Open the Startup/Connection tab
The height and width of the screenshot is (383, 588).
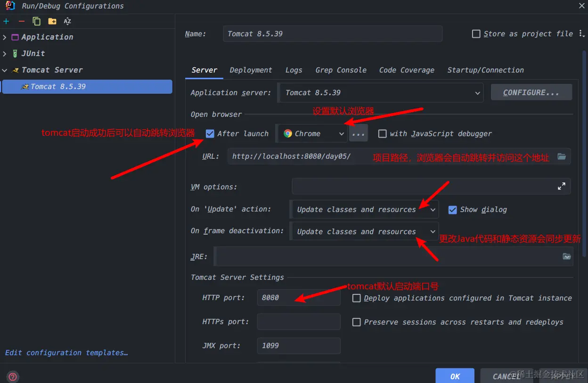click(486, 70)
